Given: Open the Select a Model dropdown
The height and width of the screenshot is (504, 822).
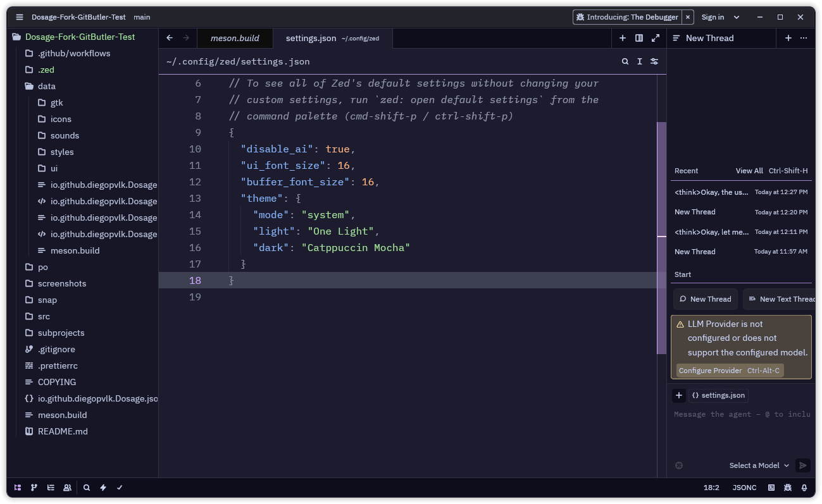Looking at the screenshot, I should 759,465.
